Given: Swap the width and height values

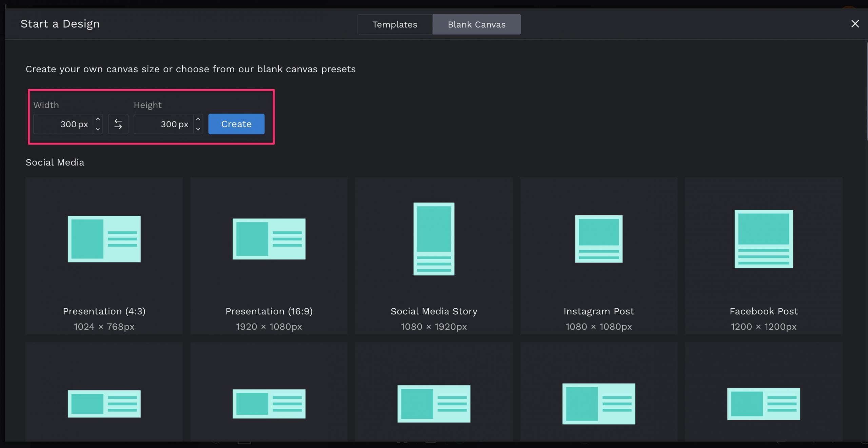Looking at the screenshot, I should (x=118, y=124).
